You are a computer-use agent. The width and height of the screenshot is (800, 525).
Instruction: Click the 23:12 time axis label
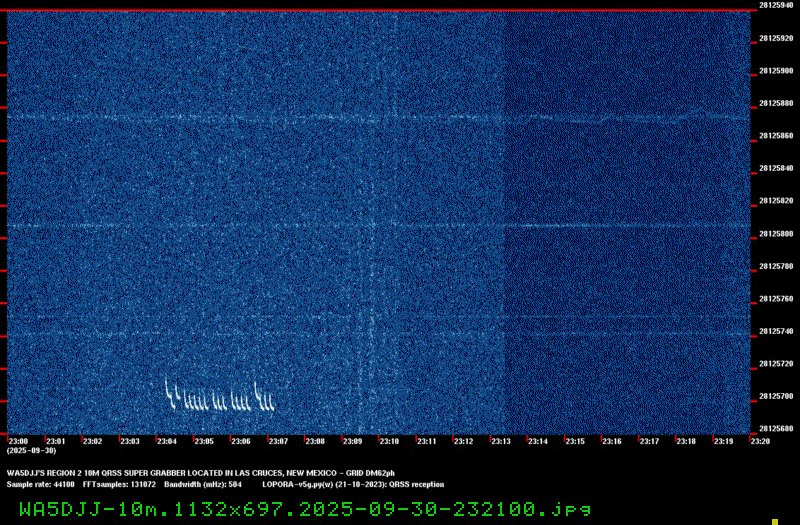[463, 441]
